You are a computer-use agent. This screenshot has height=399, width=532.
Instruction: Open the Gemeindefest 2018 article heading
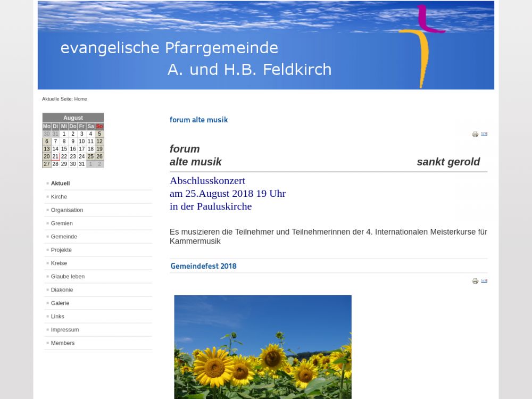click(x=203, y=266)
